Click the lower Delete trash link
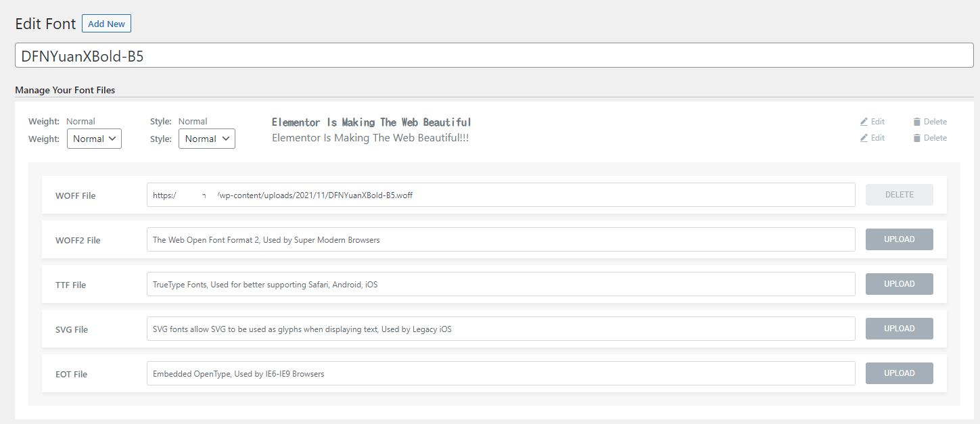 [x=930, y=138]
